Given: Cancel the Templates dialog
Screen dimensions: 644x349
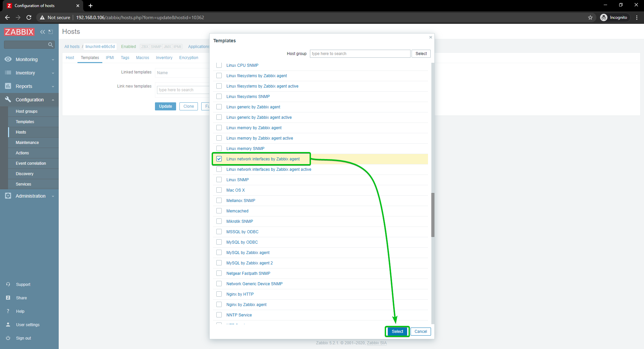Looking at the screenshot, I should click(x=421, y=332).
